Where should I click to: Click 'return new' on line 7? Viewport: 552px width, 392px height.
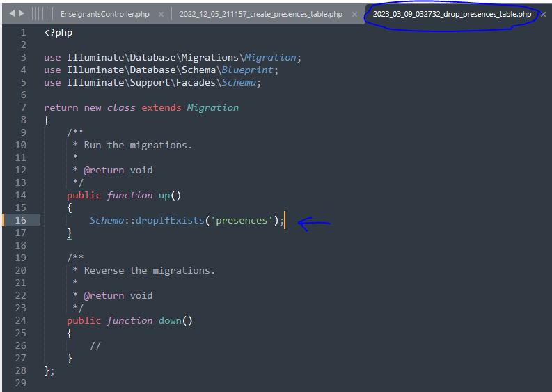point(72,107)
